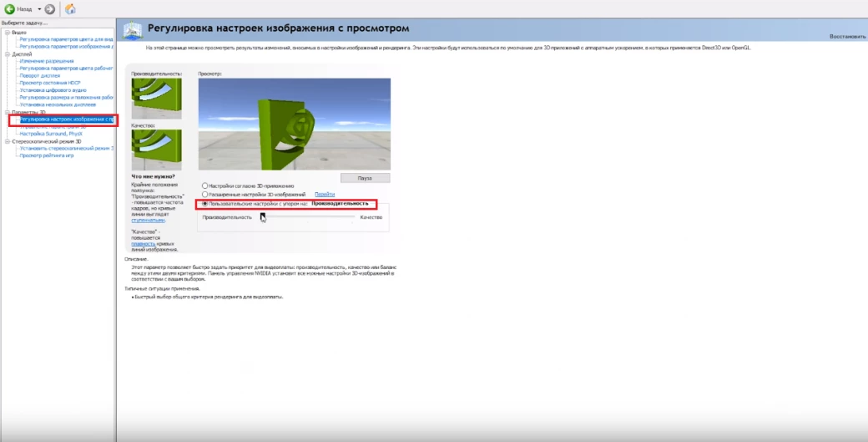868x442 pixels.
Task: Click the Перейти link
Action: tap(325, 194)
